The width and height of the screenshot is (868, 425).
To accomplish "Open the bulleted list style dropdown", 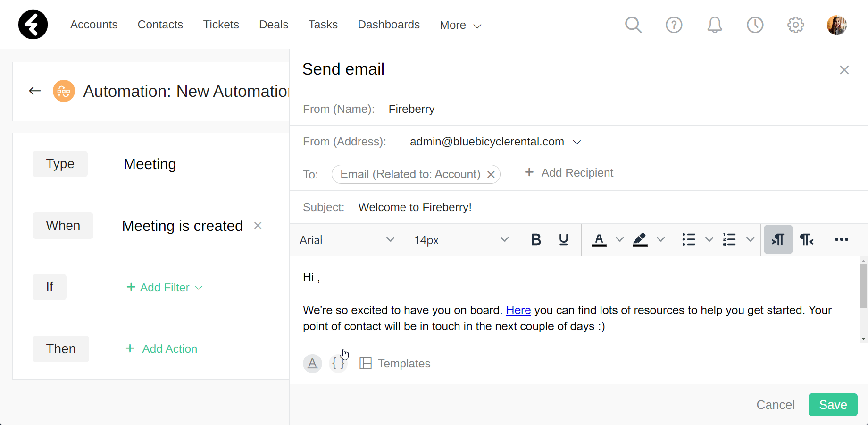I will coord(709,240).
